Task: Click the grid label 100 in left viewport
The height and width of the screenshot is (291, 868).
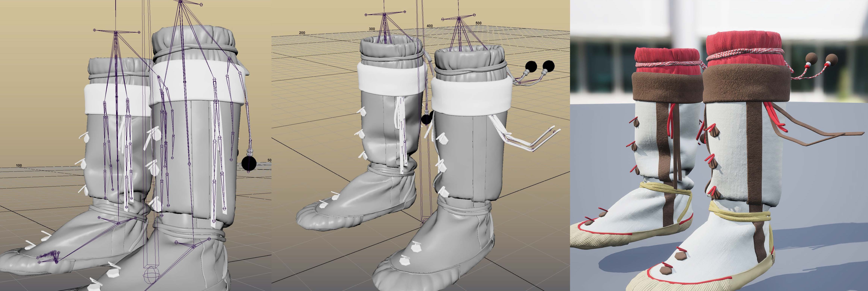Action: (x=19, y=166)
